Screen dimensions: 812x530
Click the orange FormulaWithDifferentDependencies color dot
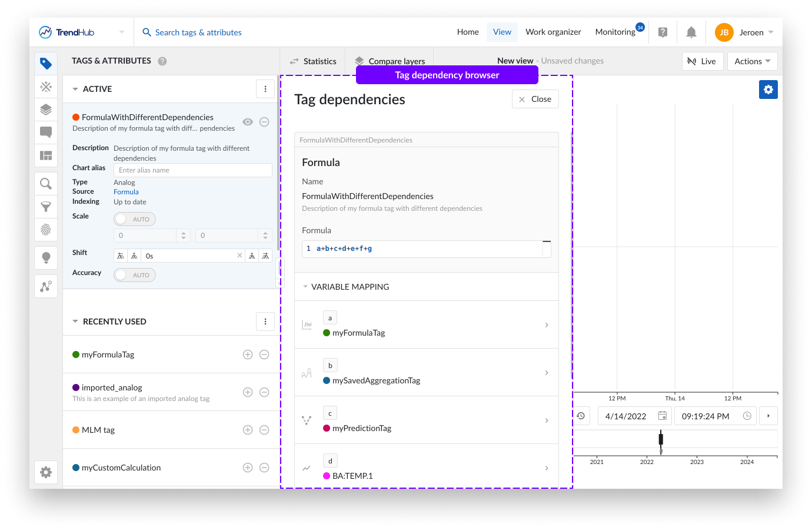click(76, 117)
